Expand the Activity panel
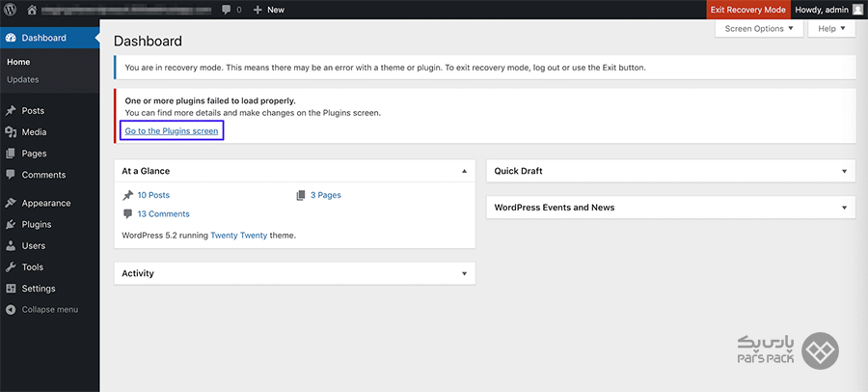The image size is (868, 392). [465, 274]
